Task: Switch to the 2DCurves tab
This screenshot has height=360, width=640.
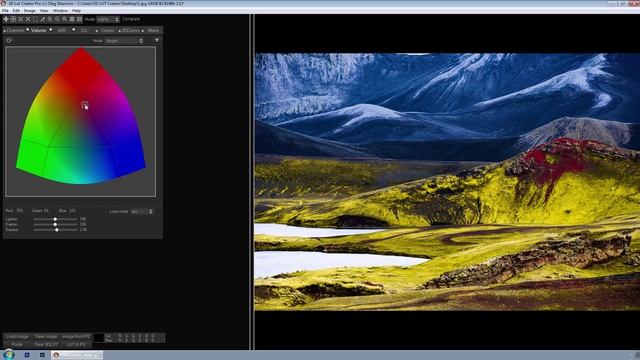Action: click(x=131, y=31)
